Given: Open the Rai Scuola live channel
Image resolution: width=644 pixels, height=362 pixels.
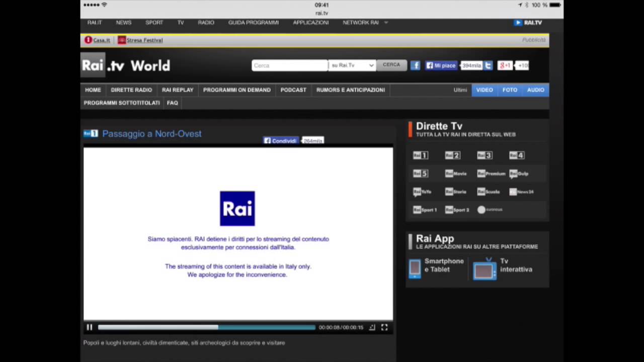Looking at the screenshot, I should click(x=489, y=192).
